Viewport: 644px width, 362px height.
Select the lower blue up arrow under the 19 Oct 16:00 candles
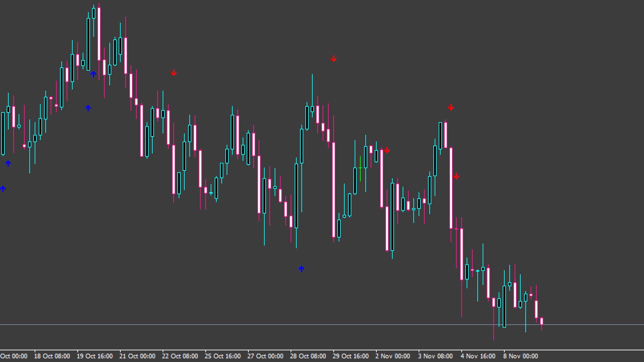click(88, 108)
